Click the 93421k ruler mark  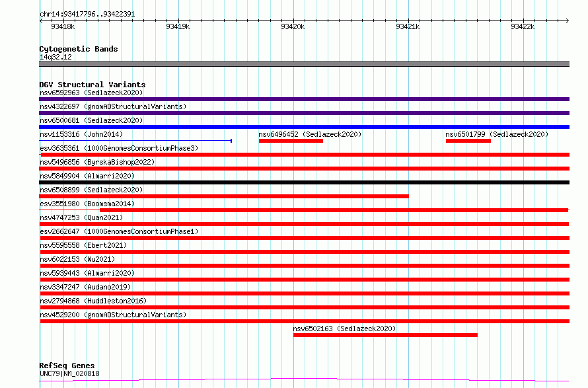(408, 26)
